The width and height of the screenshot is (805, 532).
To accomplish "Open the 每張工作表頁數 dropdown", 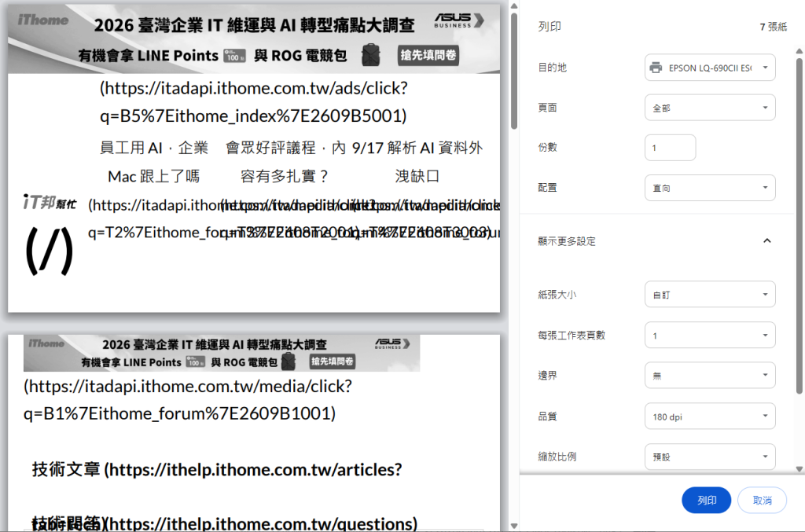I will (710, 335).
